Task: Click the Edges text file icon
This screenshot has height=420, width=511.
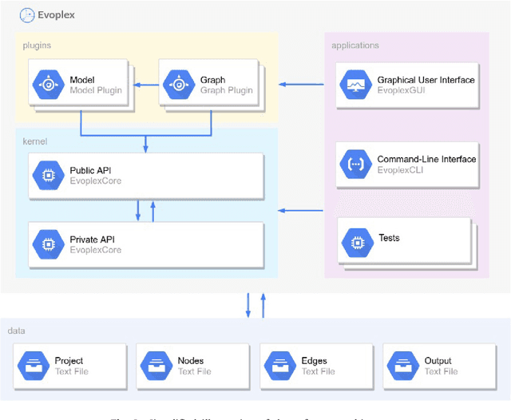Action: pos(279,366)
